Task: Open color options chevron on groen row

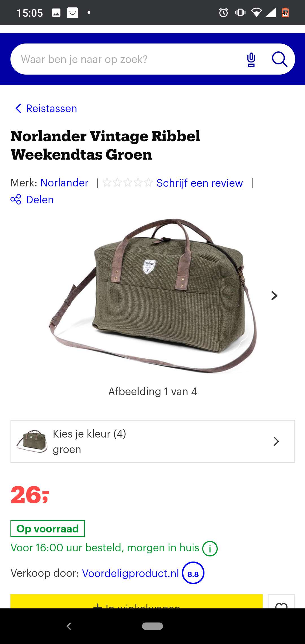Action: (276, 441)
